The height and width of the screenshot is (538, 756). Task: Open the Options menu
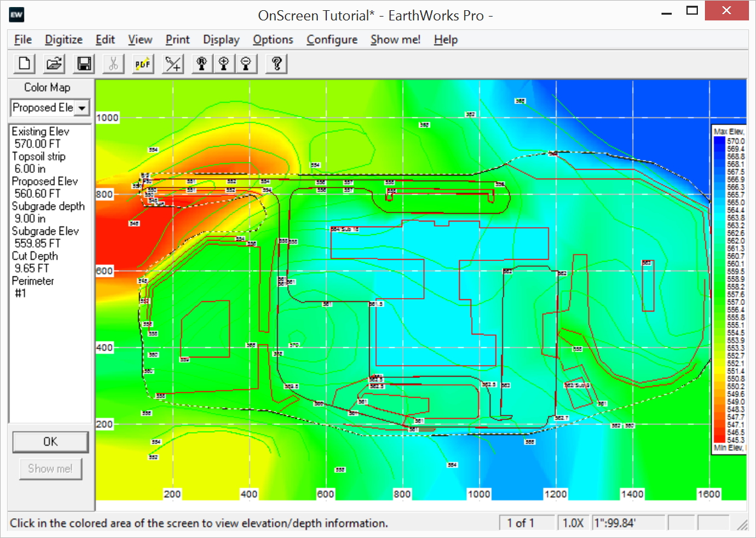[273, 40]
